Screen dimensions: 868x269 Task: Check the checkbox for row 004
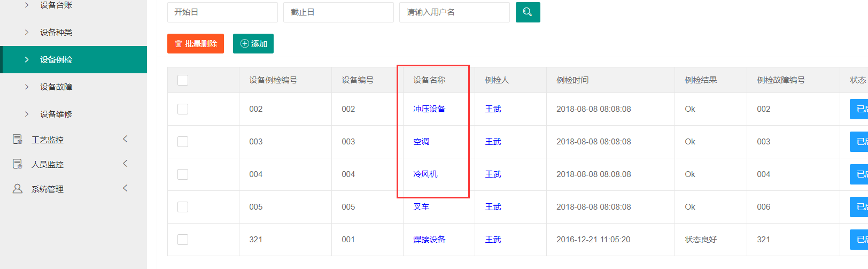click(x=183, y=174)
